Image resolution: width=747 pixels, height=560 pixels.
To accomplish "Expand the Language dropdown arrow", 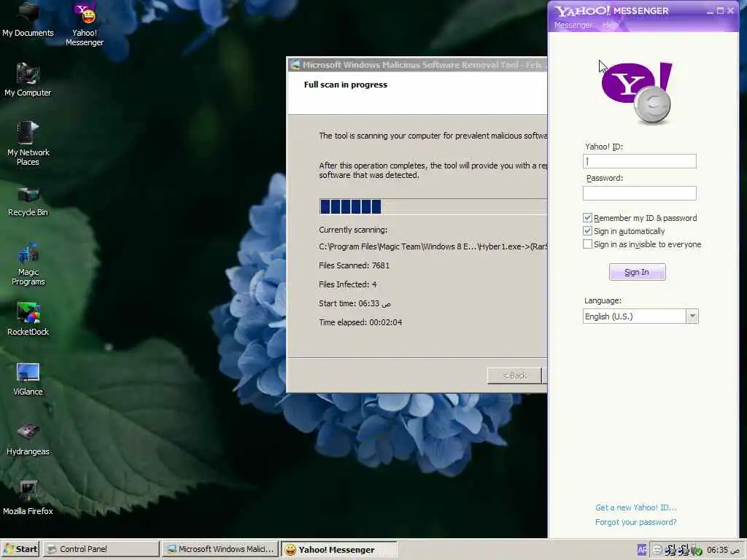I will 692,316.
